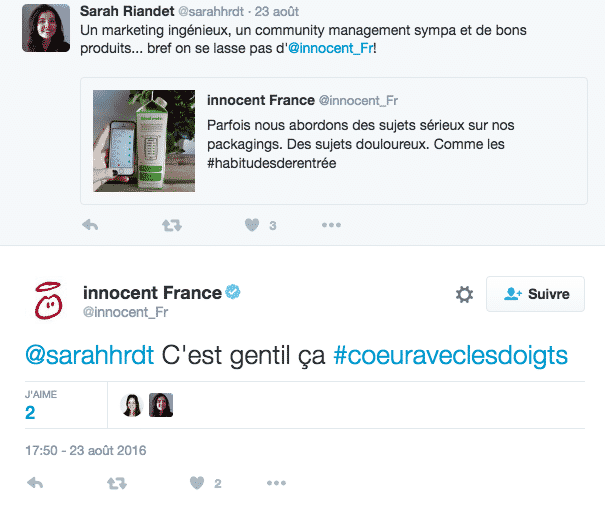Retweet innocent France's reply

[116, 483]
